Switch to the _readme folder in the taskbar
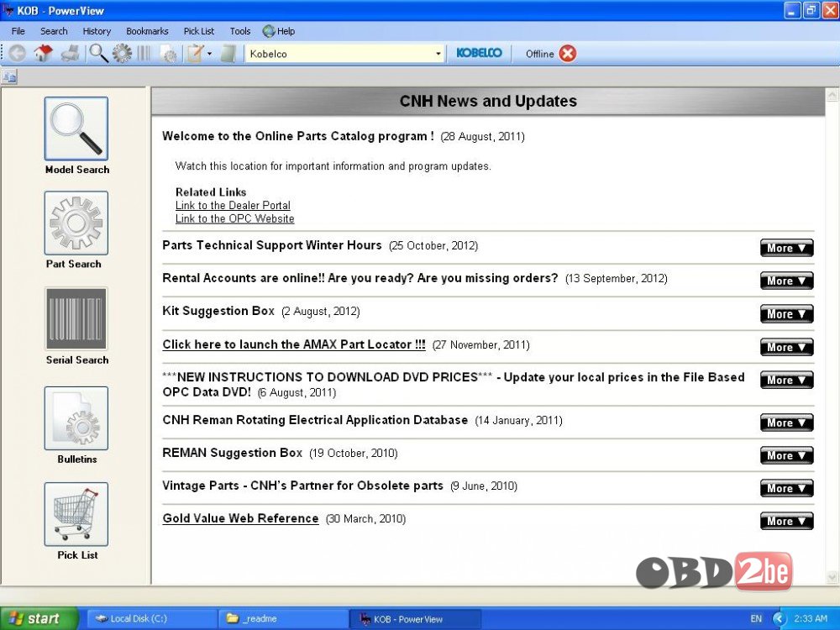Viewport: 840px width, 630px height. tap(284, 619)
